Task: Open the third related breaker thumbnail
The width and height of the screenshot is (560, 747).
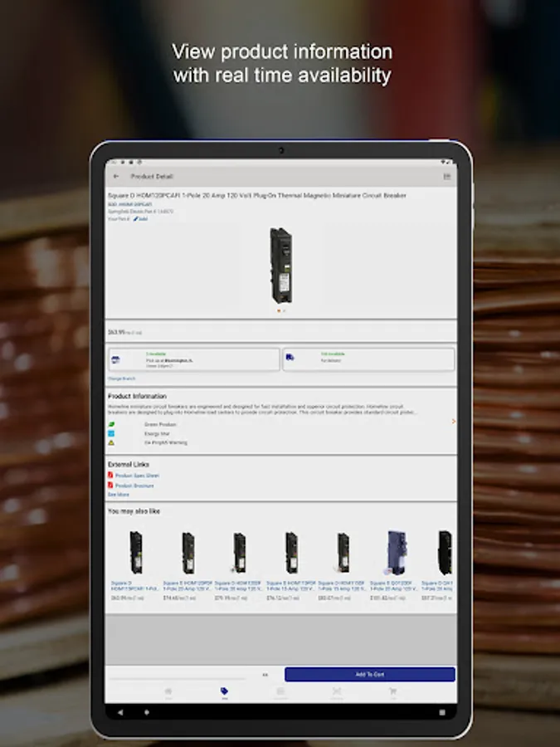Action: coord(240,553)
